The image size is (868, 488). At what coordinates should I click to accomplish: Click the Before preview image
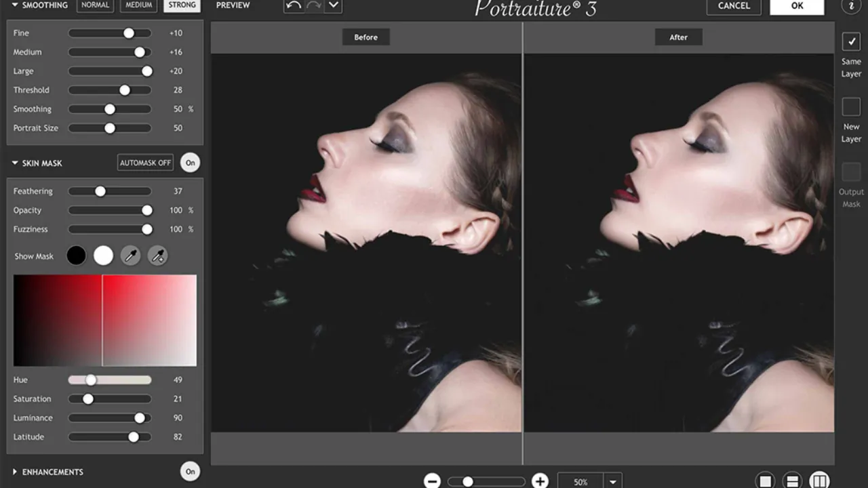[366, 243]
